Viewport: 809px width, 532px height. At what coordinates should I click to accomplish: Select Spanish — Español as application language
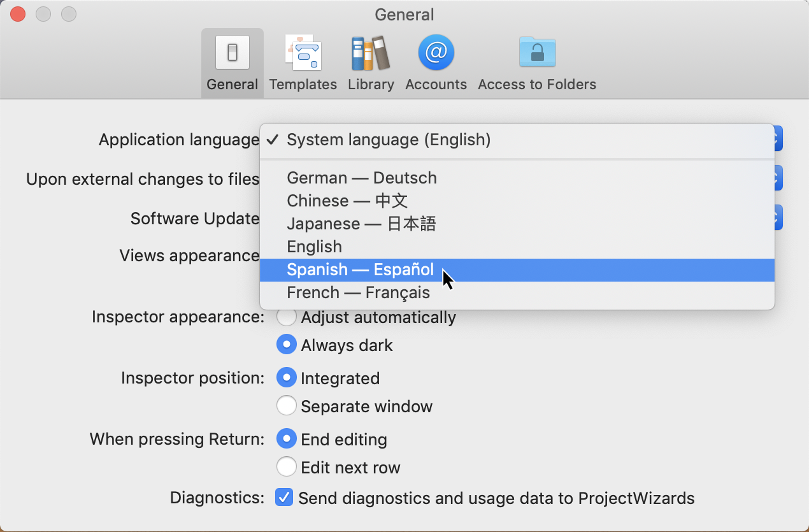tap(360, 270)
